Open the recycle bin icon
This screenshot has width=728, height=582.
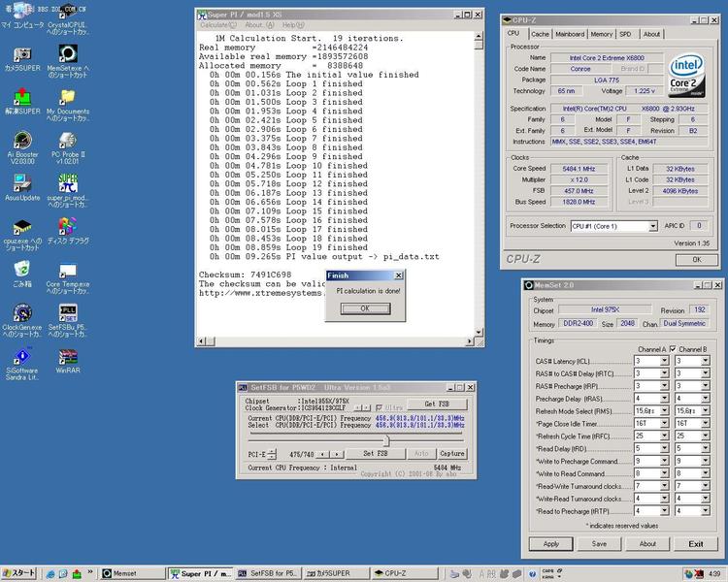[x=21, y=274]
